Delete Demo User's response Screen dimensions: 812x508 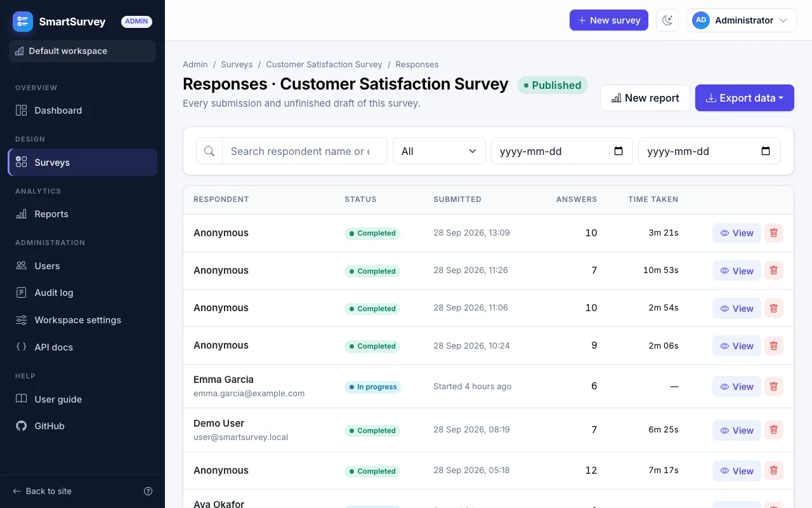(774, 430)
